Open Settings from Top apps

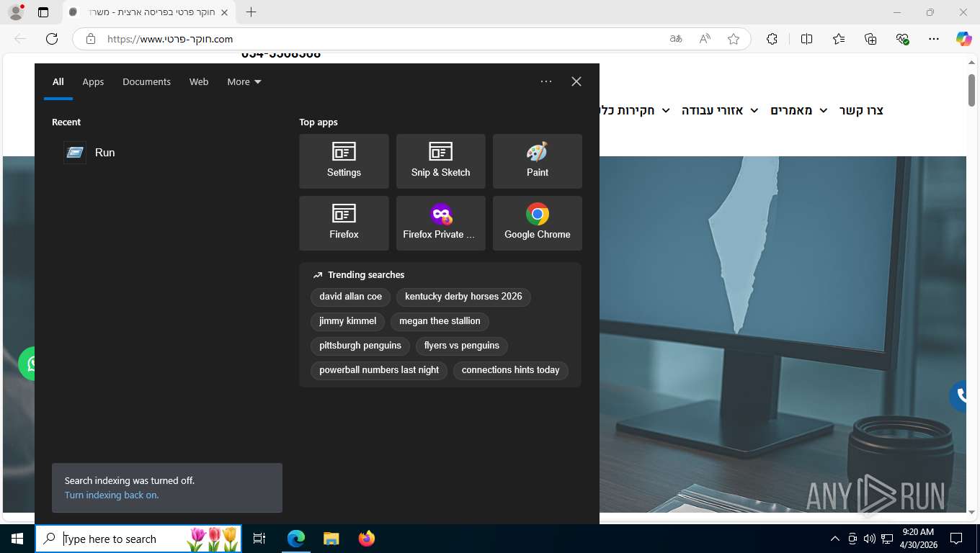coord(344,161)
